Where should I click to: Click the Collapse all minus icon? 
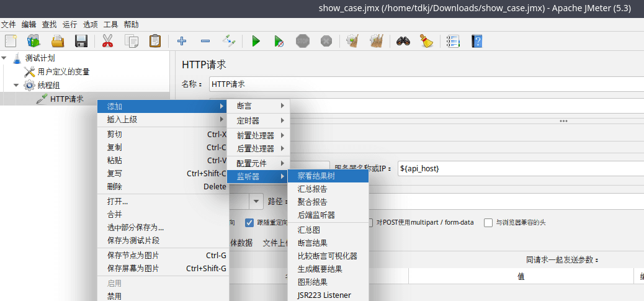pos(205,41)
